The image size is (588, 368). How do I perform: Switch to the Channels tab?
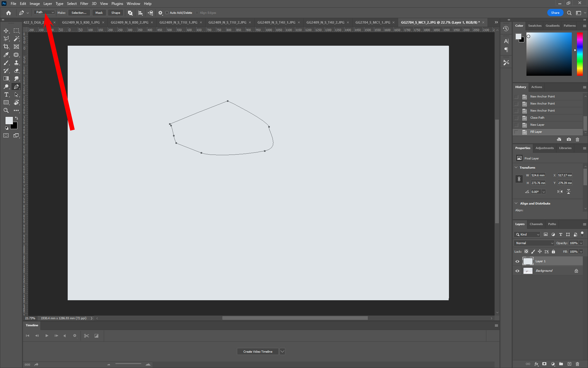click(536, 224)
